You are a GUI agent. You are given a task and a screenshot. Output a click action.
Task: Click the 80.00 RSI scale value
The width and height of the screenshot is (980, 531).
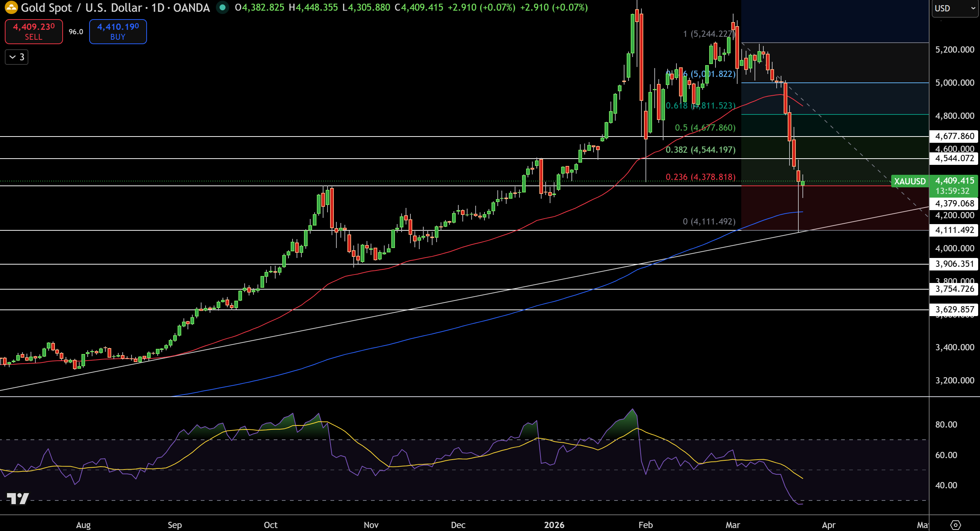946,425
